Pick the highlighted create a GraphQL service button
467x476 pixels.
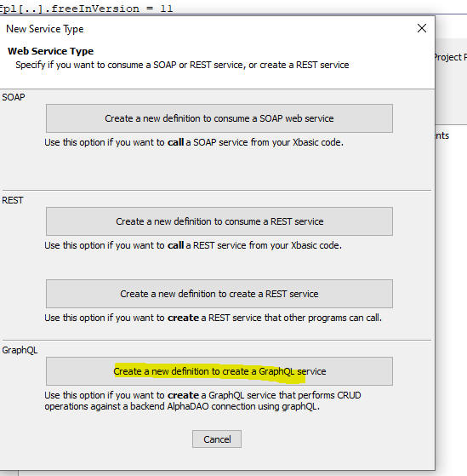pos(219,371)
